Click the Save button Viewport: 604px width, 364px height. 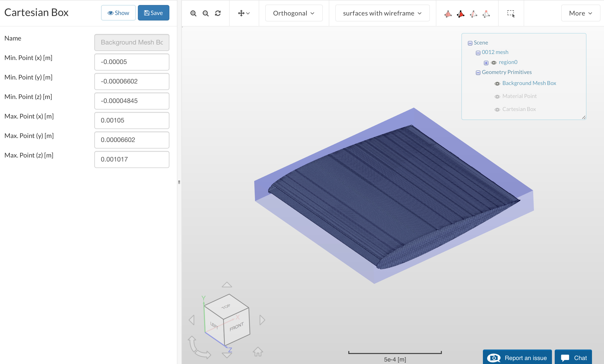(x=153, y=13)
